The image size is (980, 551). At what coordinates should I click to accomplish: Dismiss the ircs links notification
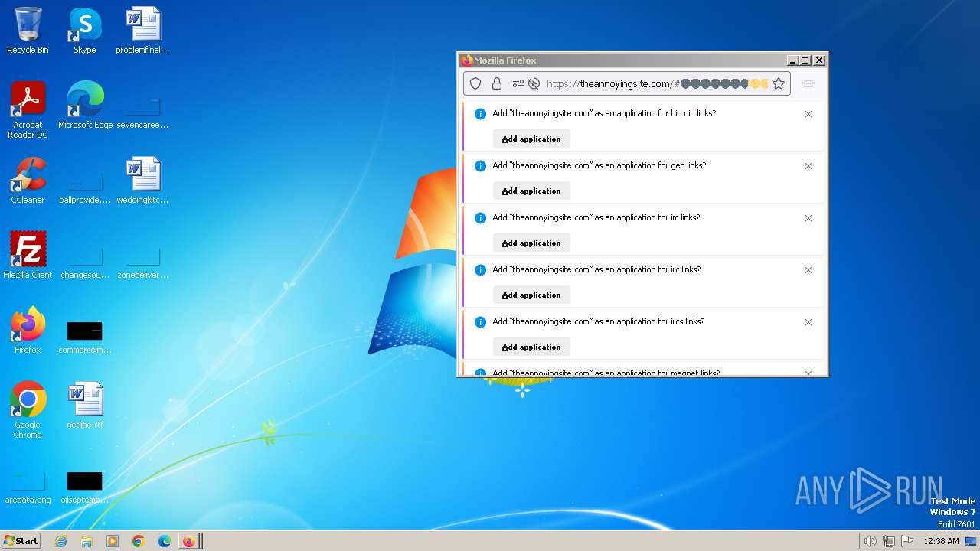tap(808, 322)
